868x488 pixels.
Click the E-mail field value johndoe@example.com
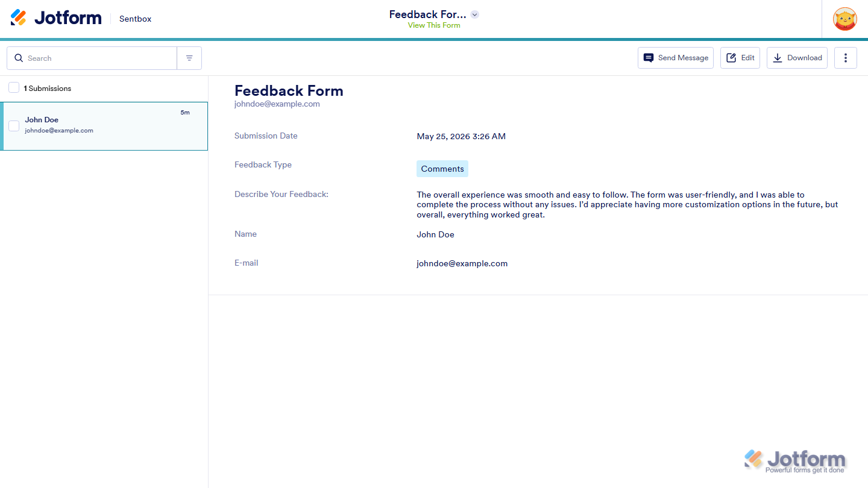tap(462, 263)
